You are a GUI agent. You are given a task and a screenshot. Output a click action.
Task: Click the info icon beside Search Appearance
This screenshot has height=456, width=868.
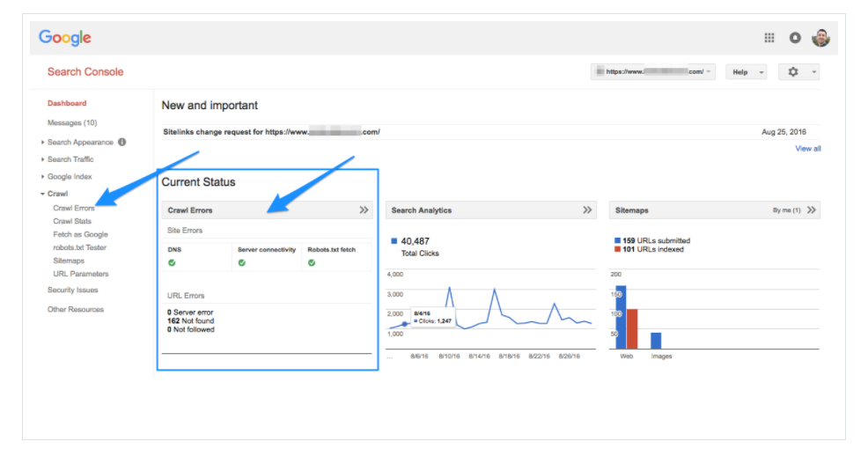click(x=121, y=142)
